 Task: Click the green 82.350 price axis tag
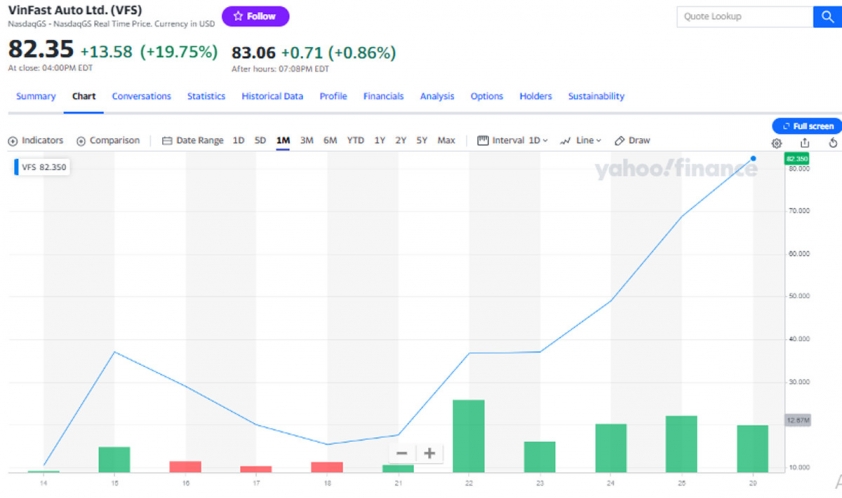797,159
